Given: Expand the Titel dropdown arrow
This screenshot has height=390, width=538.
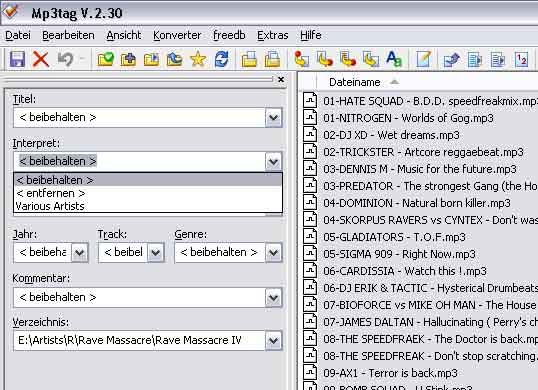Looking at the screenshot, I should click(x=273, y=118).
